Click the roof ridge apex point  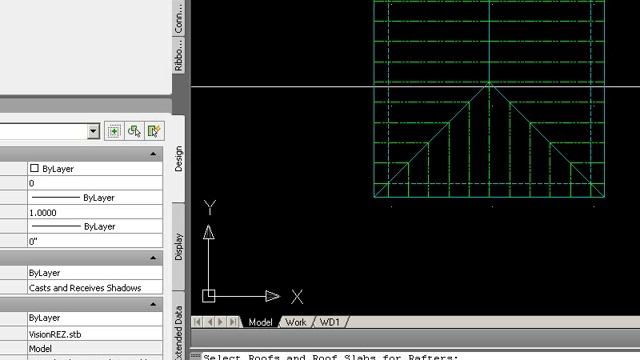(x=489, y=83)
